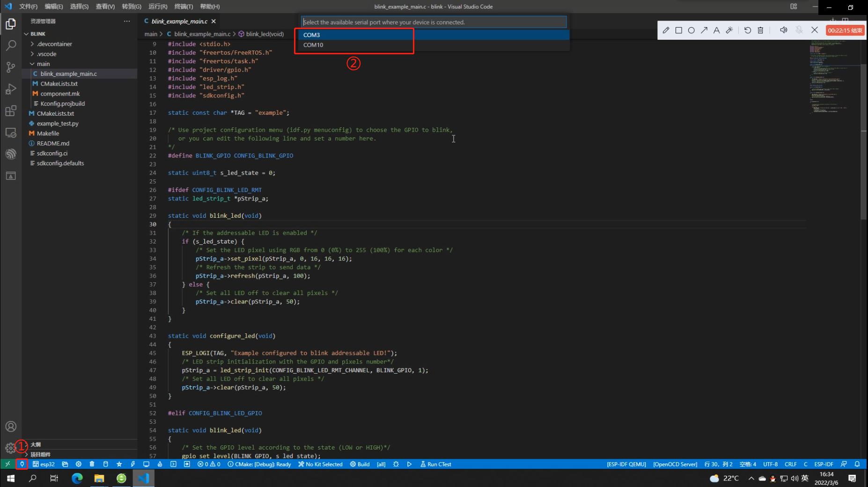868x487 pixels.
Task: Delete annotations with the recording toolbar trash icon
Action: click(760, 30)
